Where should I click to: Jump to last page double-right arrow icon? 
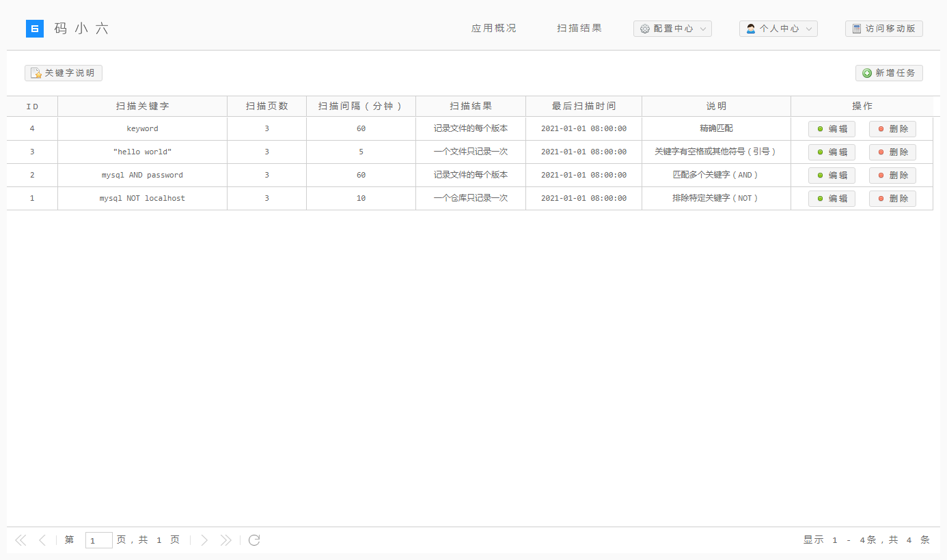225,540
